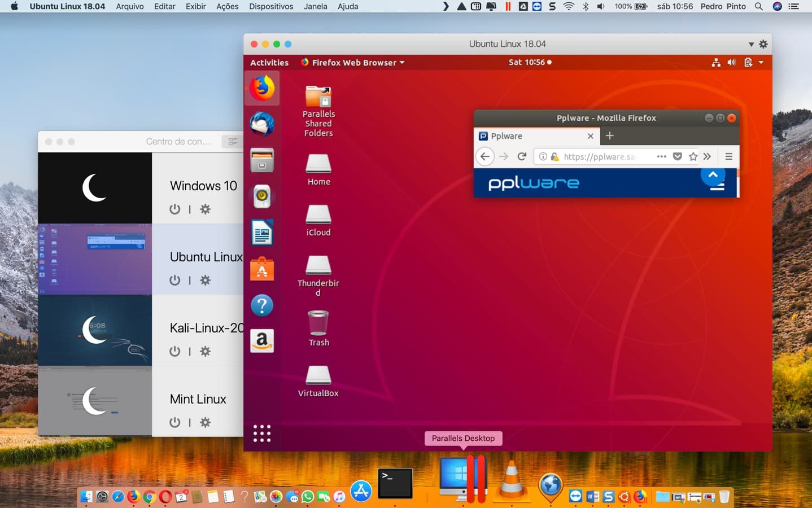Open Ubuntu Software center icon
The height and width of the screenshot is (508, 812).
pyautogui.click(x=262, y=269)
